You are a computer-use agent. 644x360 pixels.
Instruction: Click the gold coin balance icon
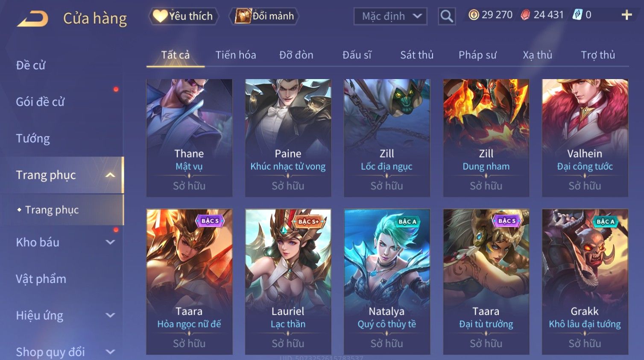click(474, 15)
